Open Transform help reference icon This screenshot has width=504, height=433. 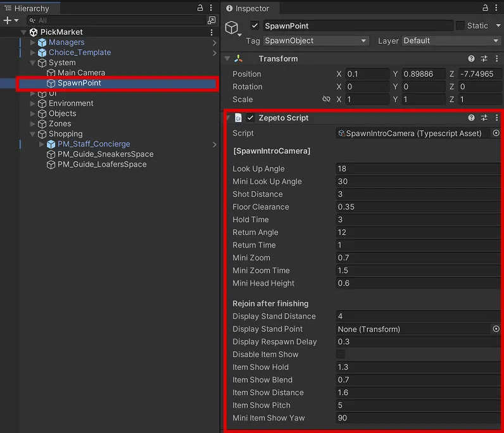pos(471,58)
